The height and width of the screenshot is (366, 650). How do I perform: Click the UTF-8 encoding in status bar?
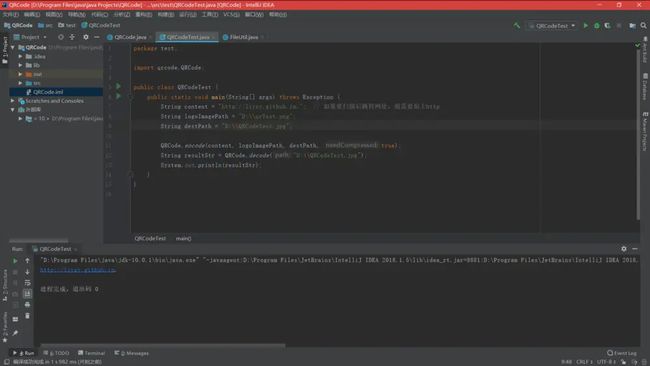[x=606, y=362]
